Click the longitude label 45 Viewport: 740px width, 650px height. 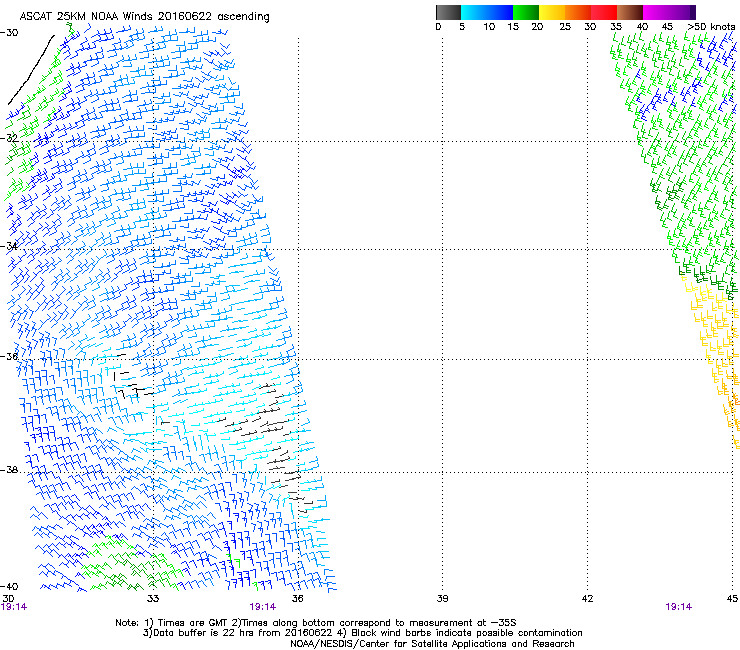point(732,599)
